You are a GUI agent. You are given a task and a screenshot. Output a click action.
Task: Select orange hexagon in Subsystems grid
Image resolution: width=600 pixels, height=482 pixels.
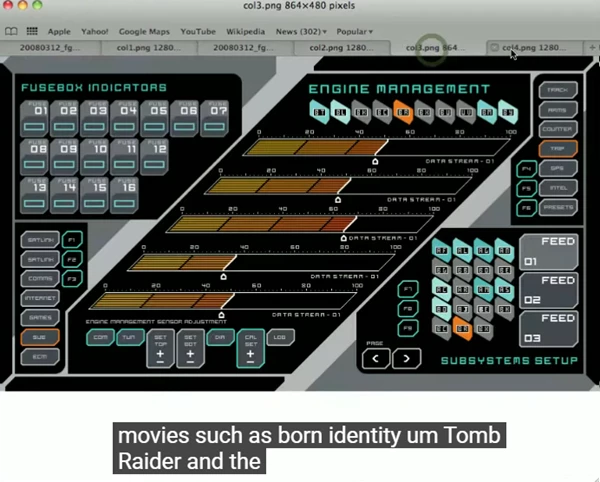(462, 329)
